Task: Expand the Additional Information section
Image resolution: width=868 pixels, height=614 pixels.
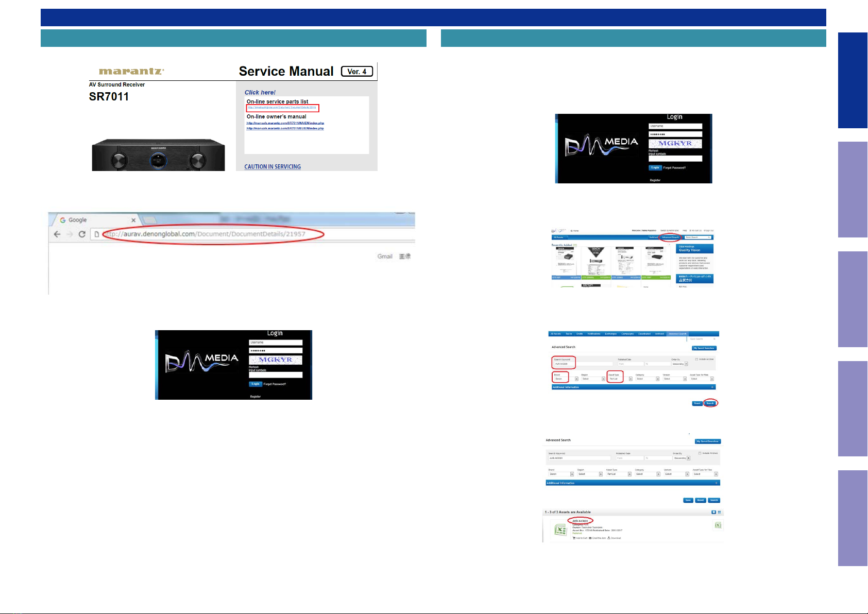Action: click(x=712, y=387)
